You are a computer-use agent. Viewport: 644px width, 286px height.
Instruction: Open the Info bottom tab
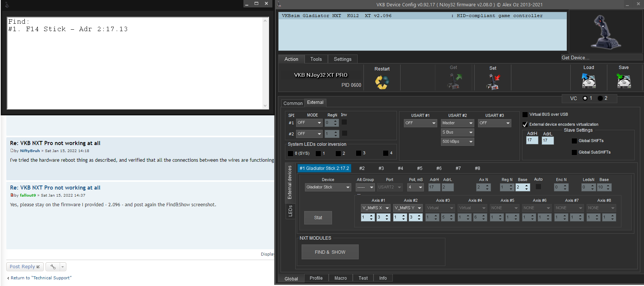(383, 278)
